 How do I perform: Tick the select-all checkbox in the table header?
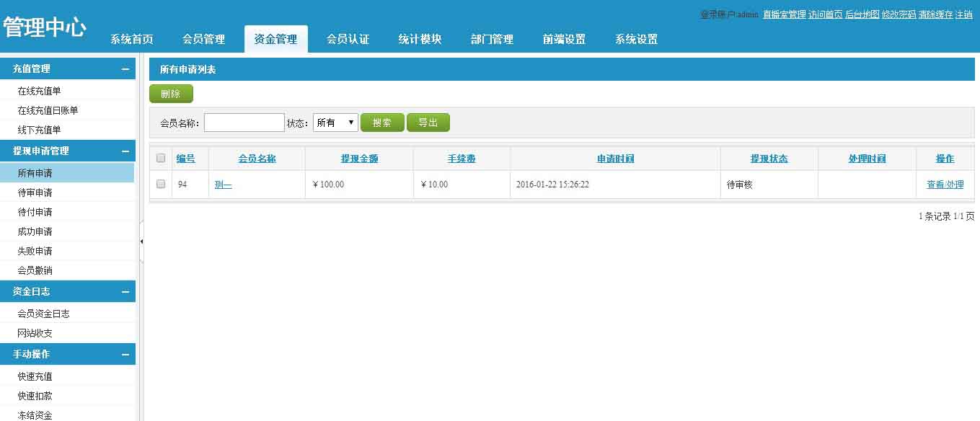161,159
